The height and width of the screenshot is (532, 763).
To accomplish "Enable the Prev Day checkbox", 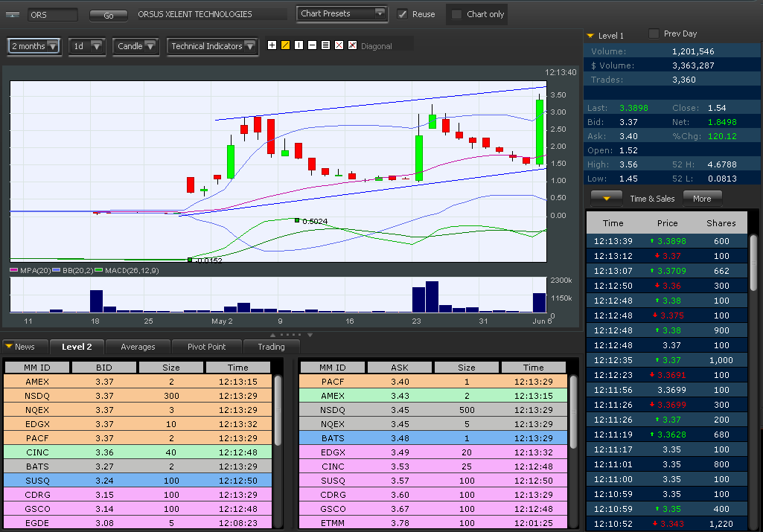I will [654, 33].
